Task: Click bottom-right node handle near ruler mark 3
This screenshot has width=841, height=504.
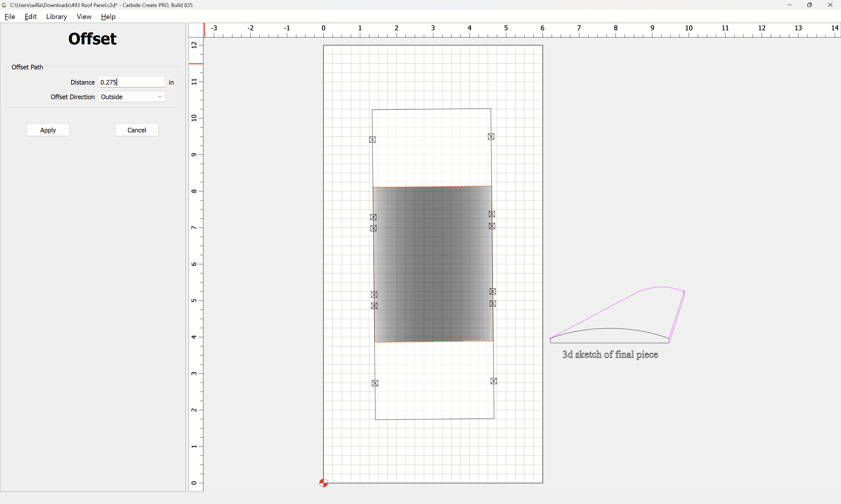Action: [494, 381]
